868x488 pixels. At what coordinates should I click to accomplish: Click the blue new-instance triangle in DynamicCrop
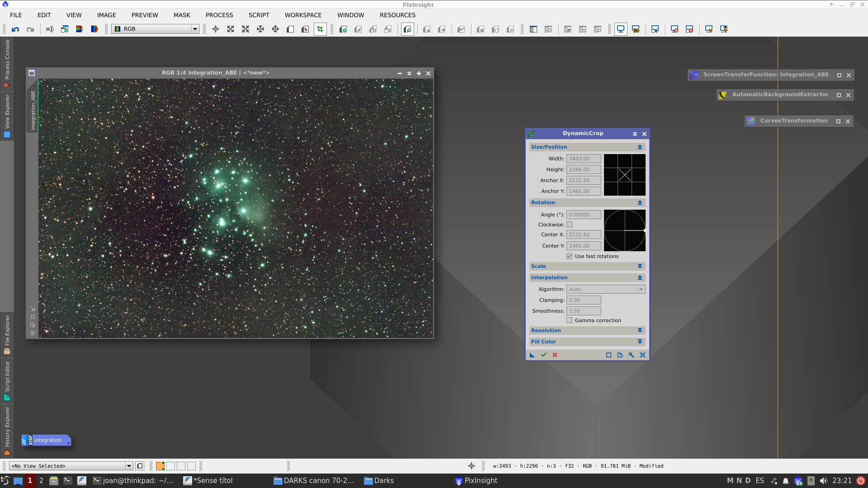click(x=532, y=355)
